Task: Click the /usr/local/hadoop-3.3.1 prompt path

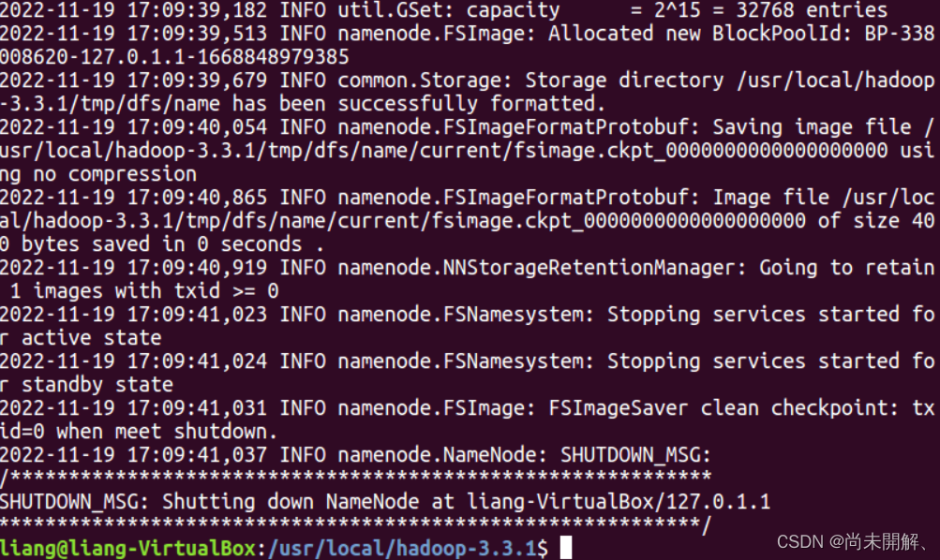Action: 400,548
